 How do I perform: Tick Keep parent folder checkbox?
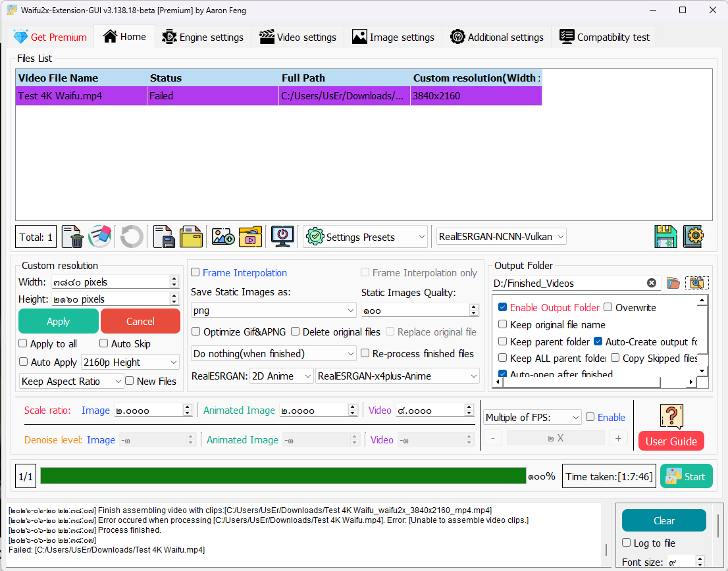point(502,341)
